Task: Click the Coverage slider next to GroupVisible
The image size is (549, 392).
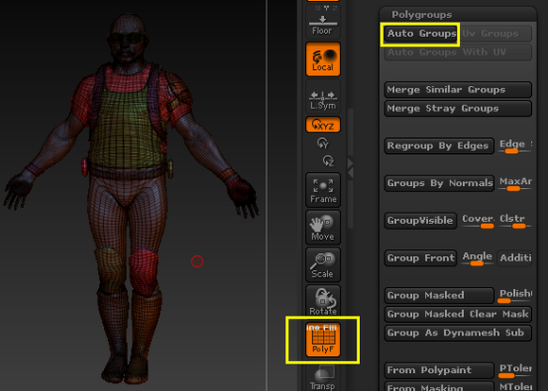Action: [x=478, y=221]
